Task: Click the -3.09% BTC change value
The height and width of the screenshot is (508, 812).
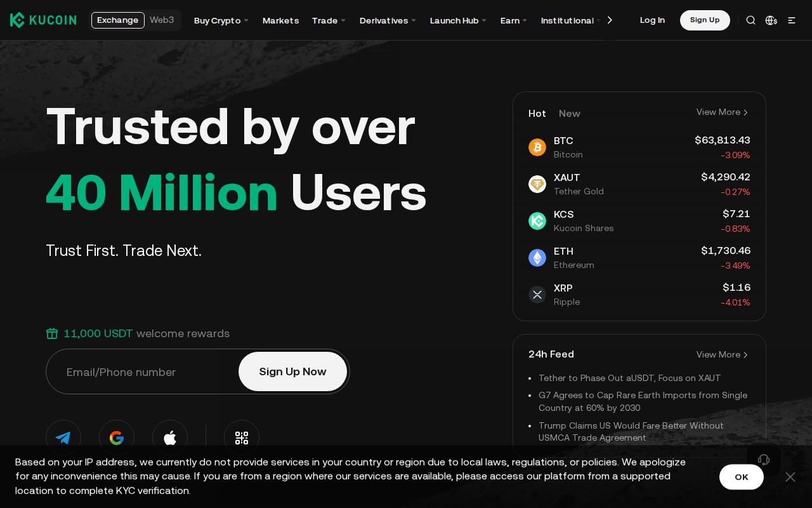Action: [x=735, y=155]
